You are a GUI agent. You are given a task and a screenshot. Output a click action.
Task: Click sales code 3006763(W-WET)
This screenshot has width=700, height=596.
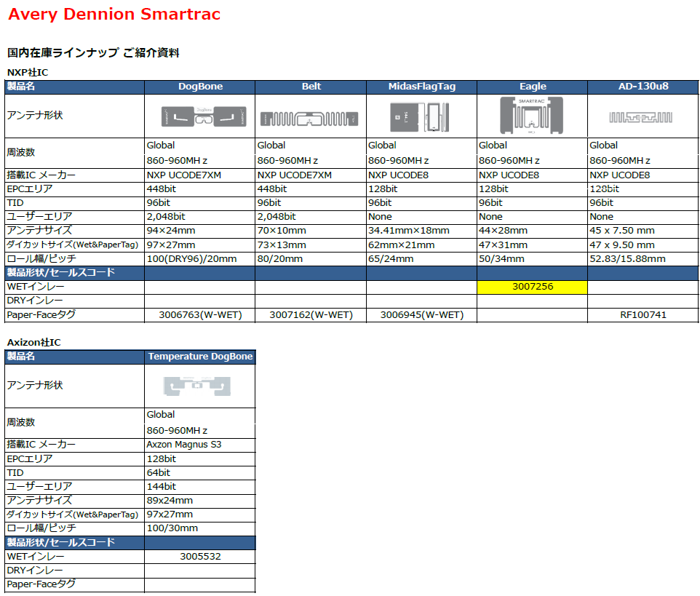pyautogui.click(x=200, y=315)
